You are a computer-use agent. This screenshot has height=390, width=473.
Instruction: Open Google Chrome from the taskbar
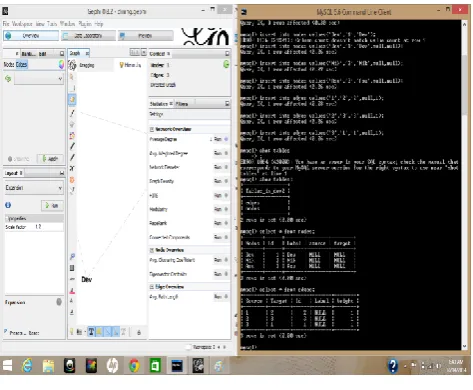(x=134, y=366)
